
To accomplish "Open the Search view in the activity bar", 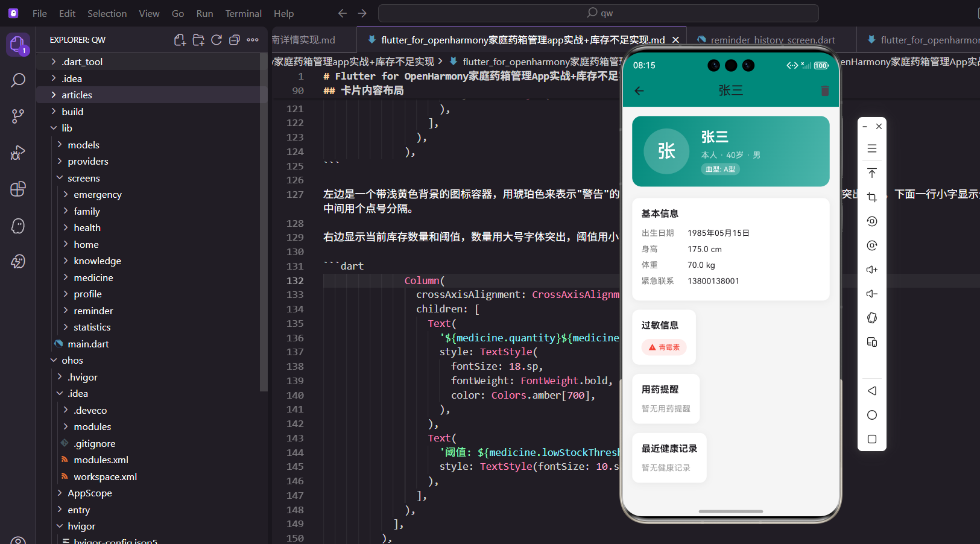I will [18, 80].
